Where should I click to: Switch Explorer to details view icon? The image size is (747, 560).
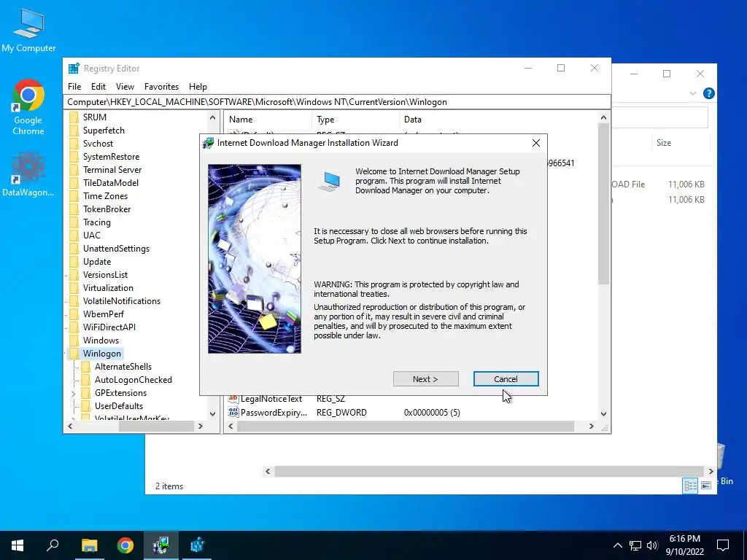pos(690,485)
